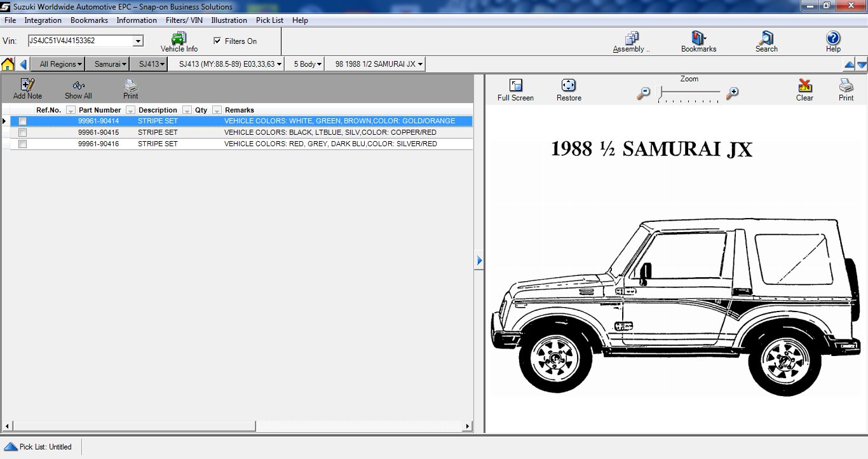Show All parts glasses icon

coord(78,85)
